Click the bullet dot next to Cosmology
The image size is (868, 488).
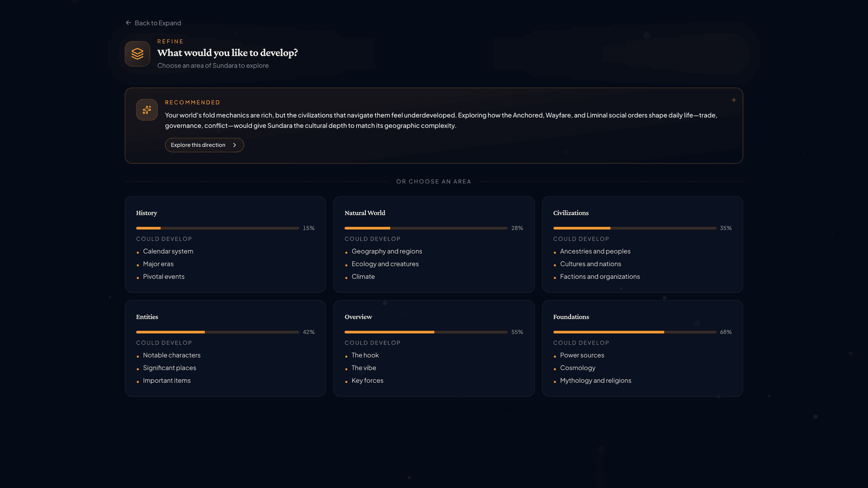point(555,368)
